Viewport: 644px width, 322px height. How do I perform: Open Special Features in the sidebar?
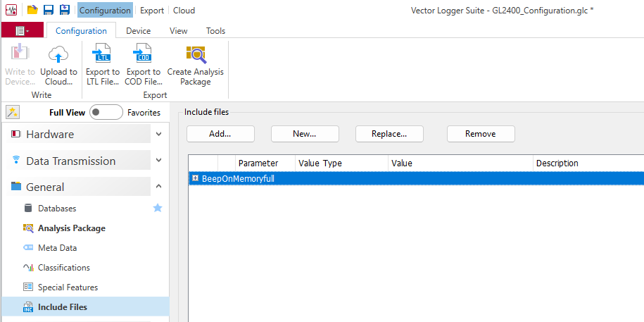click(x=68, y=287)
